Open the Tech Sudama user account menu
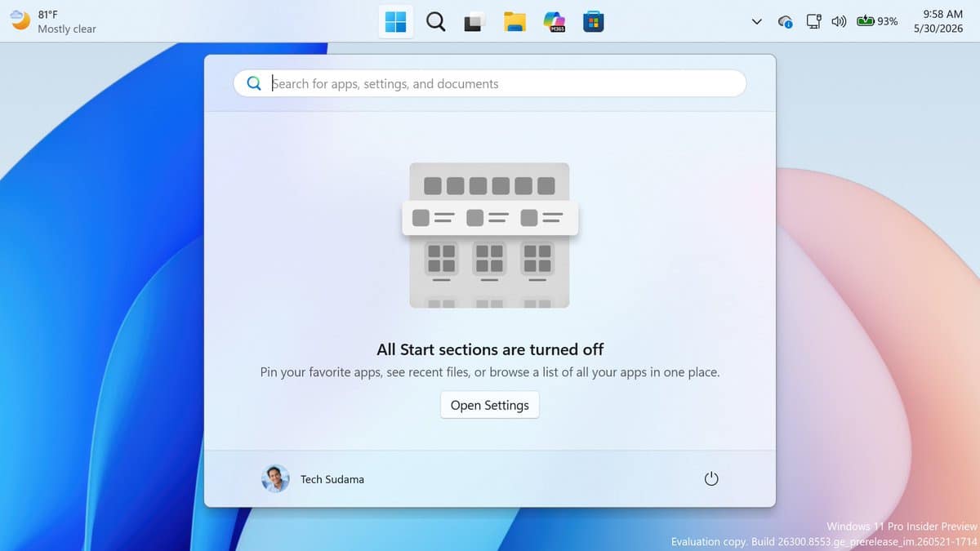The height and width of the screenshot is (551, 980). (x=313, y=479)
